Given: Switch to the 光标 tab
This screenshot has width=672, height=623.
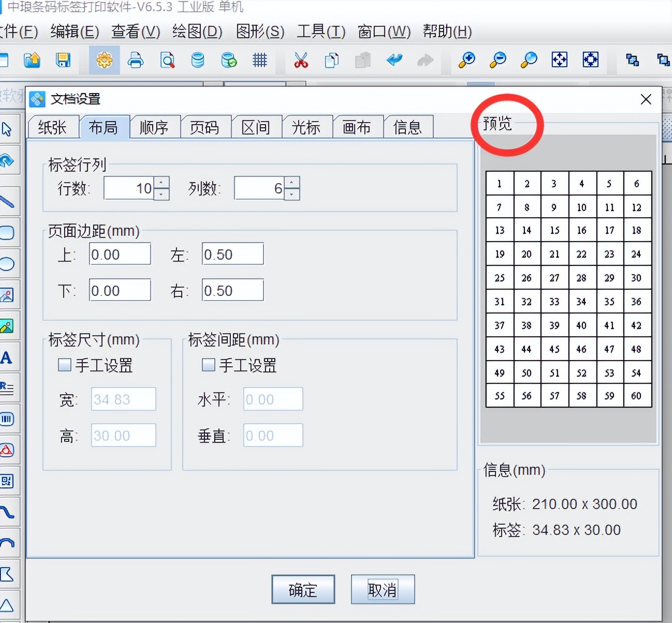Looking at the screenshot, I should [x=306, y=127].
